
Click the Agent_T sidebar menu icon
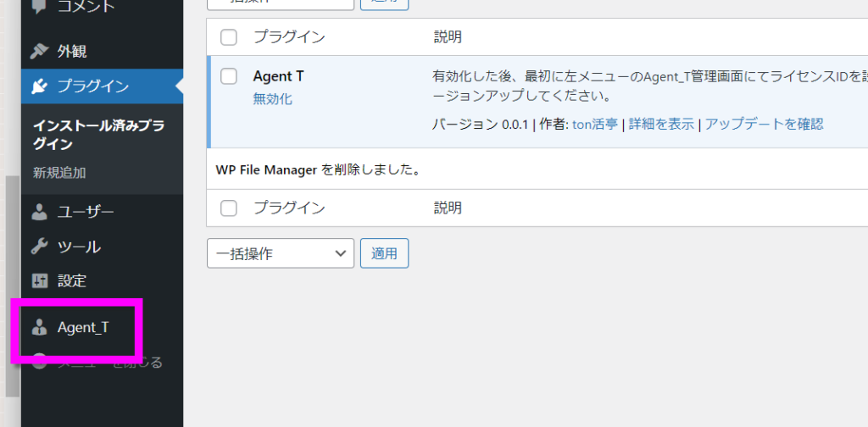click(x=39, y=327)
